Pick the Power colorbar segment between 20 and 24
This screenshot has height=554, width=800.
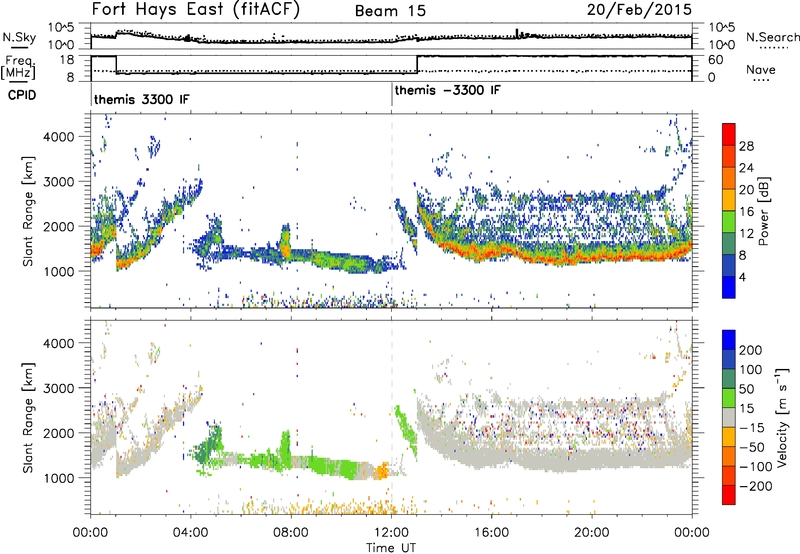729,179
